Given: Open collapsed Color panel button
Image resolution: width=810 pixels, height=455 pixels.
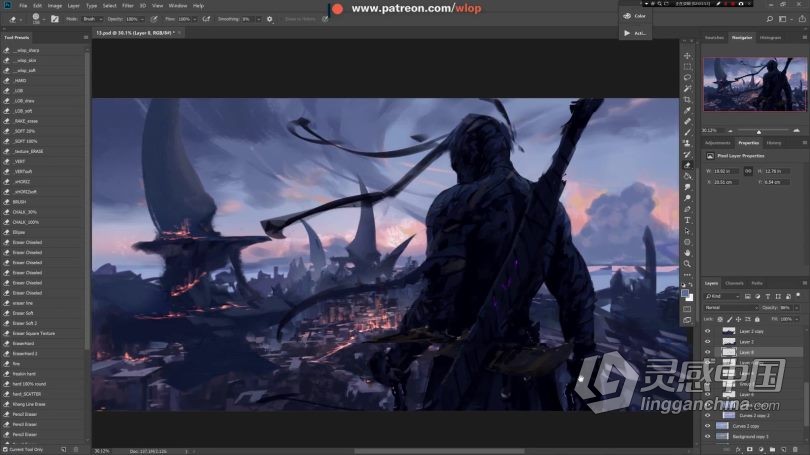Looking at the screenshot, I should point(635,16).
